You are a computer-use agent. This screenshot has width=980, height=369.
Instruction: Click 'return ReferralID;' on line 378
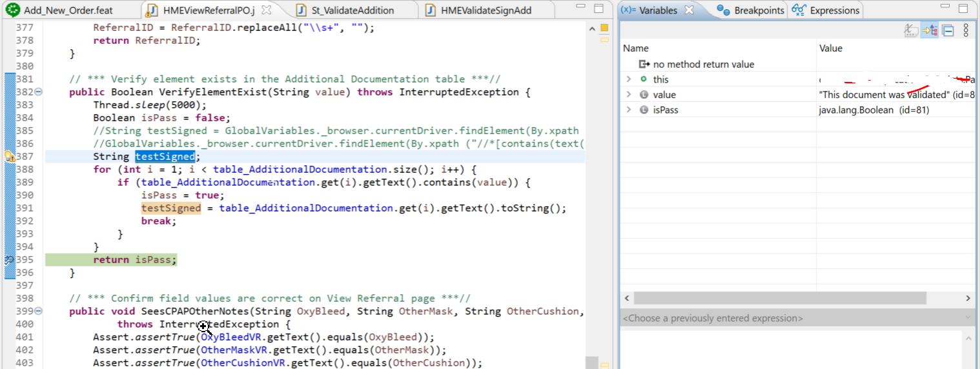point(147,41)
